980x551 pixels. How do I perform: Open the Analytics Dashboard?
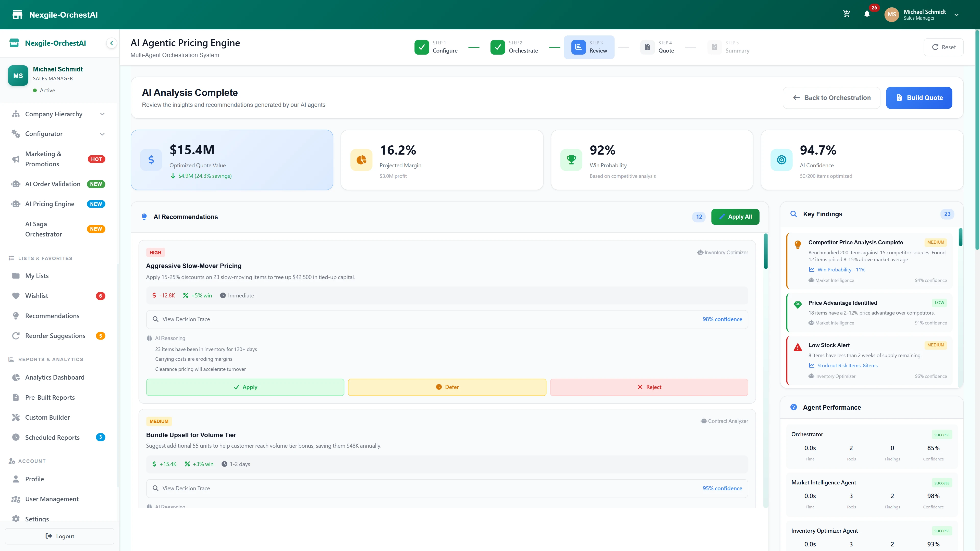(55, 377)
